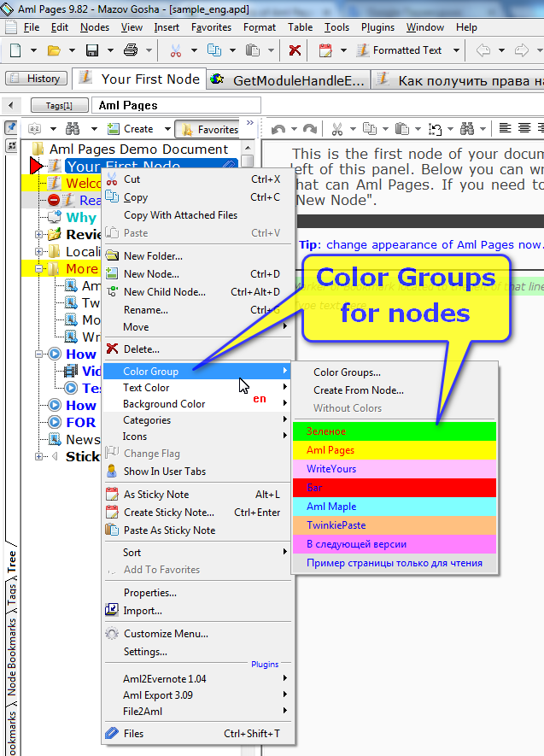Image resolution: width=544 pixels, height=756 pixels.
Task: Click the Cut scissors icon in main toolbar
Action: click(176, 50)
